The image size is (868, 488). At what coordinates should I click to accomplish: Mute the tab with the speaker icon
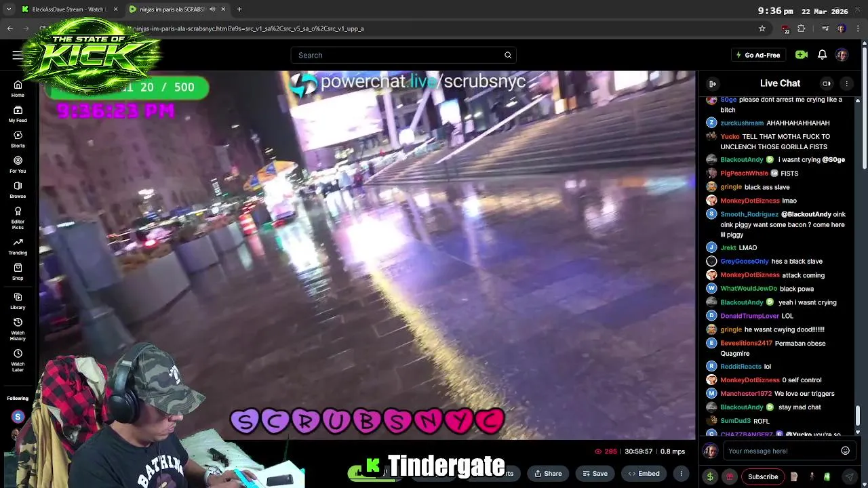(x=212, y=9)
